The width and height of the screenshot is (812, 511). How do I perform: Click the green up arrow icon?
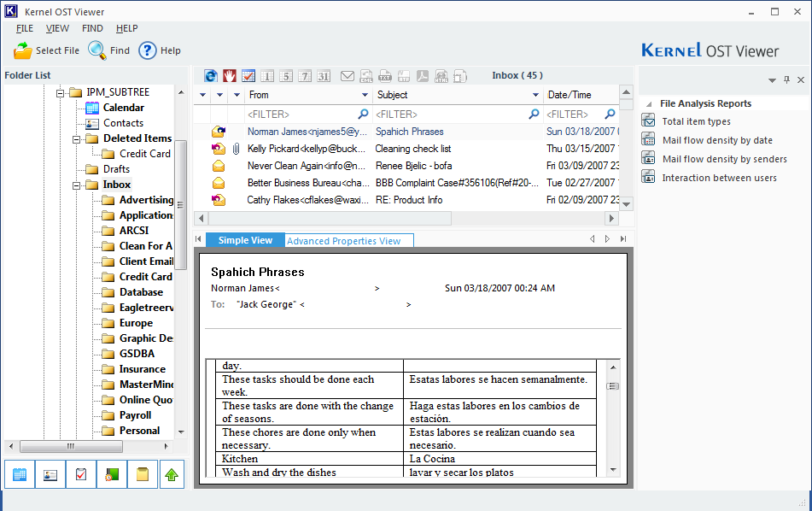(x=172, y=474)
